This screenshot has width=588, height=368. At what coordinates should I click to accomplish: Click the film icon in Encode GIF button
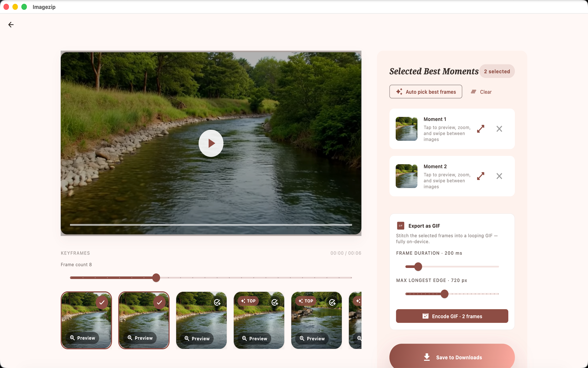coord(425,316)
